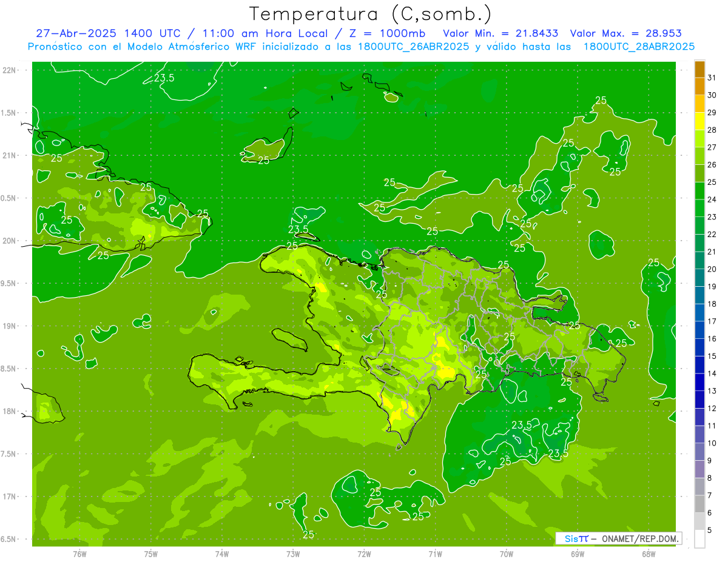Pick the blue legend swatch between 16 and 17
Screen dimensions: 728x562
[x=699, y=330]
